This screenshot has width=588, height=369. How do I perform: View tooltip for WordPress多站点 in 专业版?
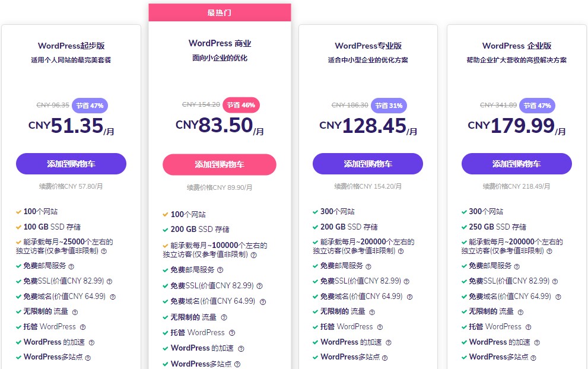pos(384,358)
